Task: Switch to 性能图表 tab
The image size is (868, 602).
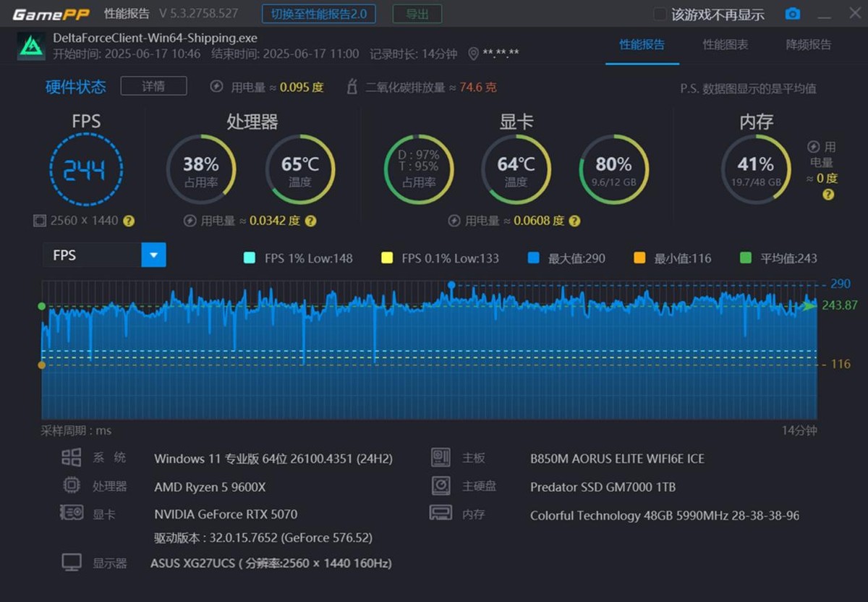Action: (x=726, y=45)
